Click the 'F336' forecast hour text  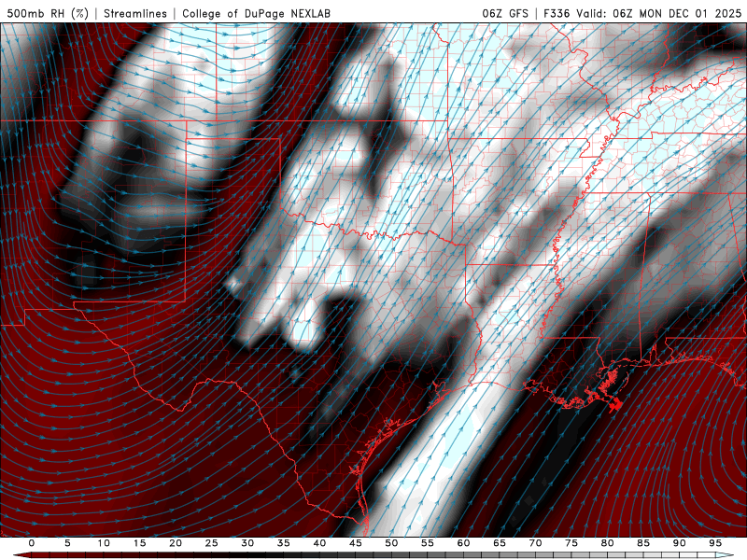pos(557,13)
